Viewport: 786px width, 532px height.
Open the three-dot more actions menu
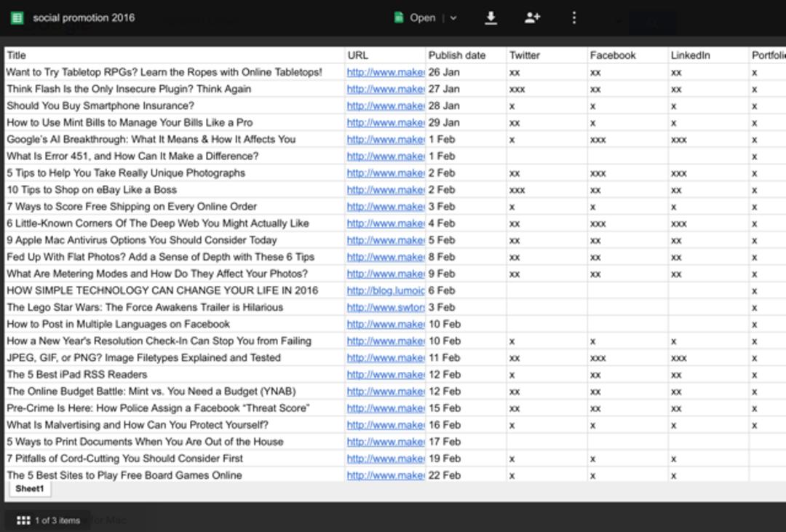coord(574,18)
